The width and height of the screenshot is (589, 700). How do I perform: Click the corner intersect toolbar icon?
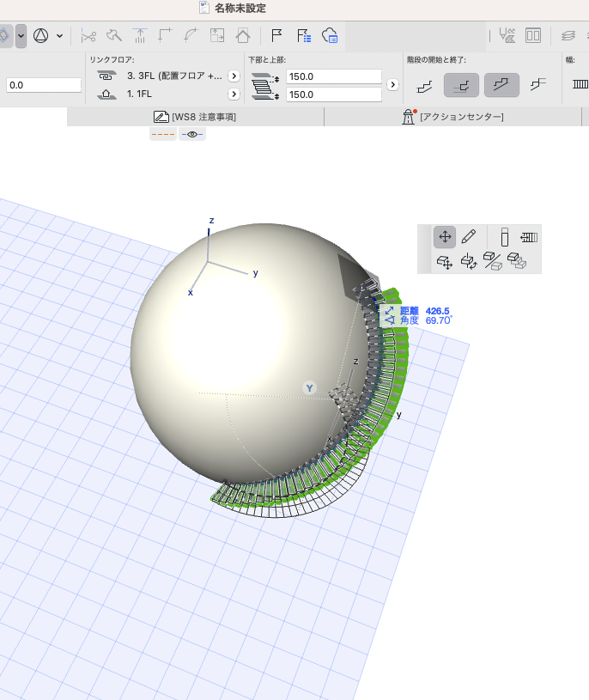point(166,35)
